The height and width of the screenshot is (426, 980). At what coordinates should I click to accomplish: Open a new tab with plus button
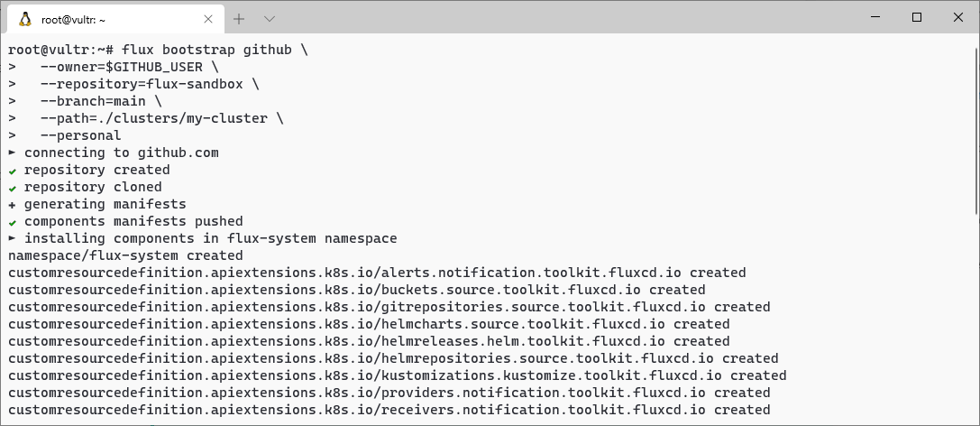pos(239,19)
